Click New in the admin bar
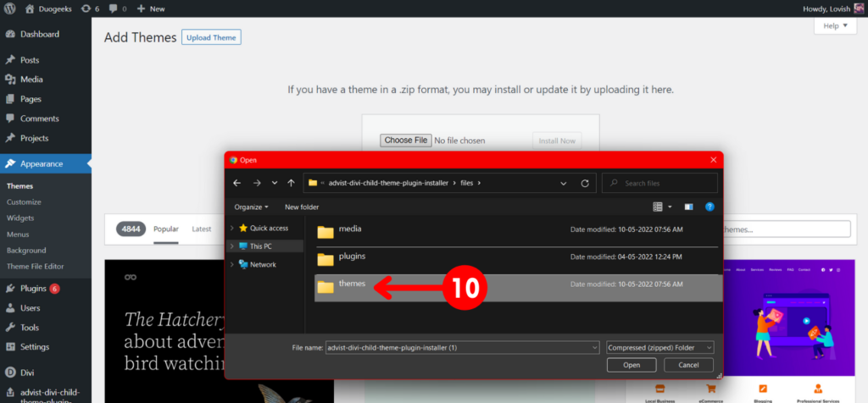The width and height of the screenshot is (868, 403). (151, 8)
